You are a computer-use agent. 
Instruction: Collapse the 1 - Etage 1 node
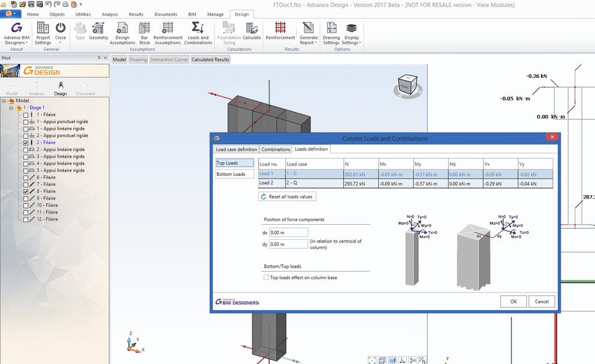[11, 108]
